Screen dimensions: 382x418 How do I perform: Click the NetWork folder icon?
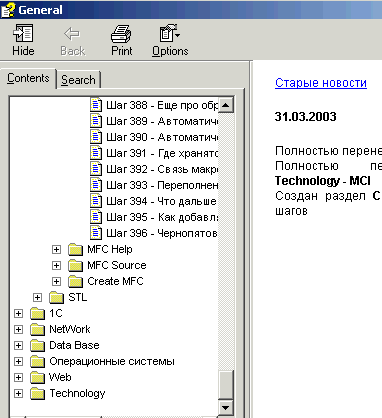[37, 329]
